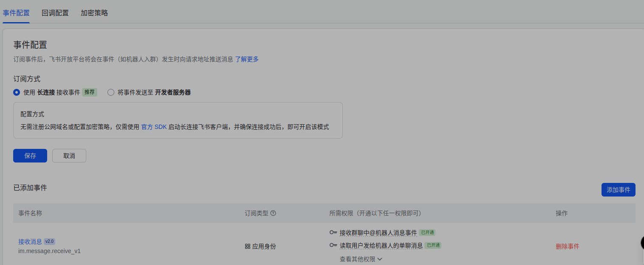644x265 pixels.
Task: Open the 回调配置 tab
Action: (x=55, y=13)
